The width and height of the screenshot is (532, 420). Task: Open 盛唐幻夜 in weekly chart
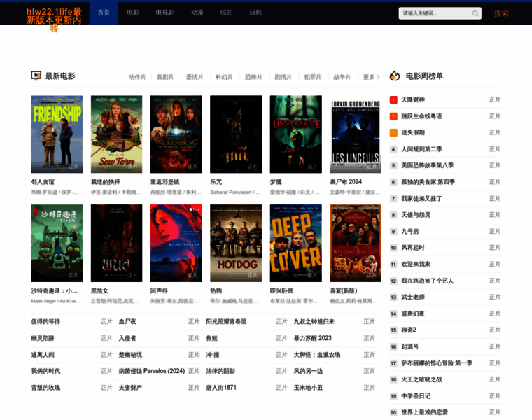tap(413, 314)
